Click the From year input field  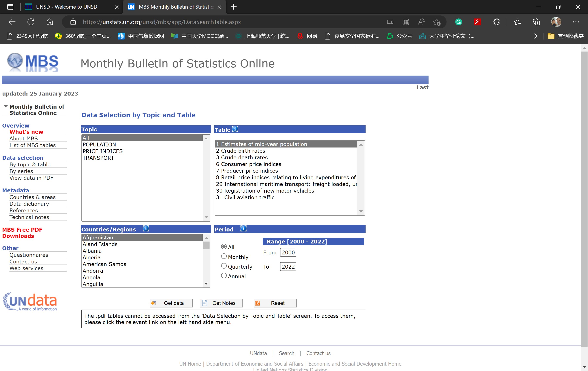(288, 252)
